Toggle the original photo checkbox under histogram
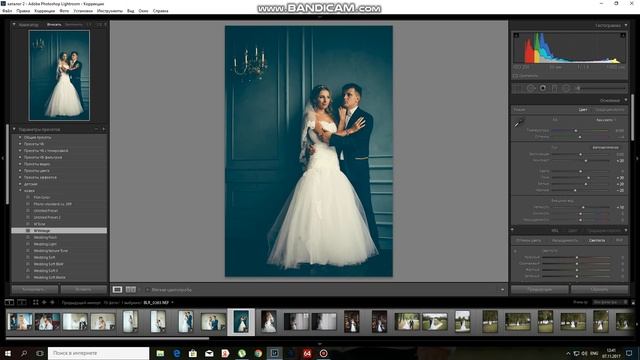 tap(516, 76)
